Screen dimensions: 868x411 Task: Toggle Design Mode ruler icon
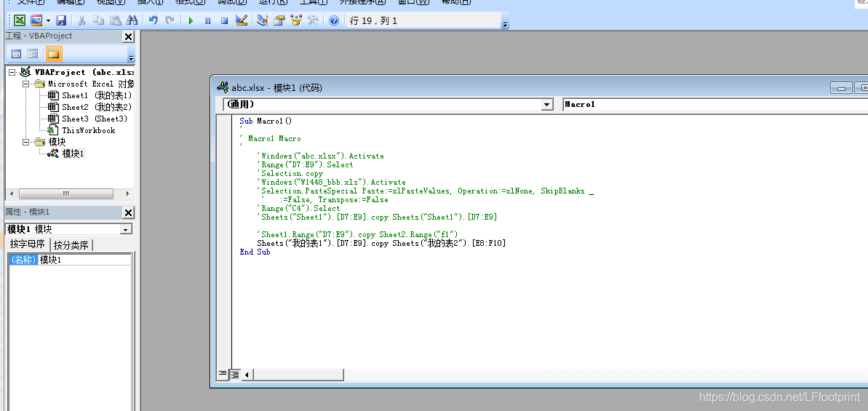(242, 20)
